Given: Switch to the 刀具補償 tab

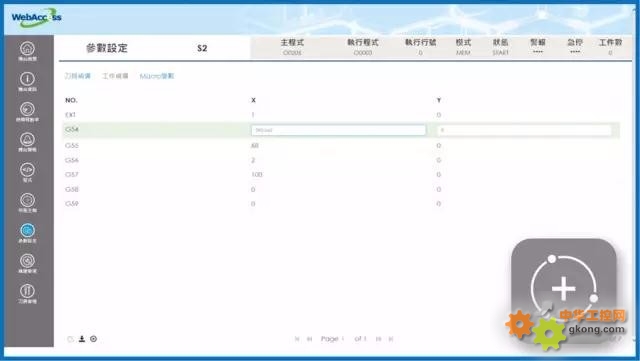Looking at the screenshot, I should coord(78,76).
